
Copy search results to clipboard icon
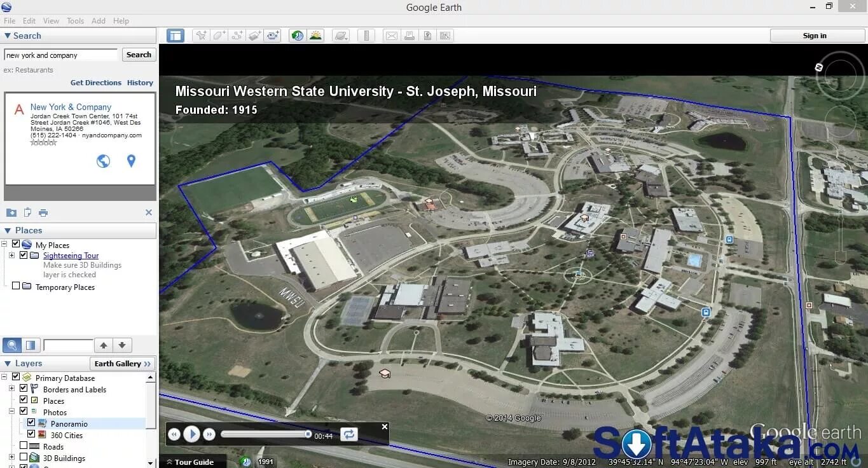(27, 212)
